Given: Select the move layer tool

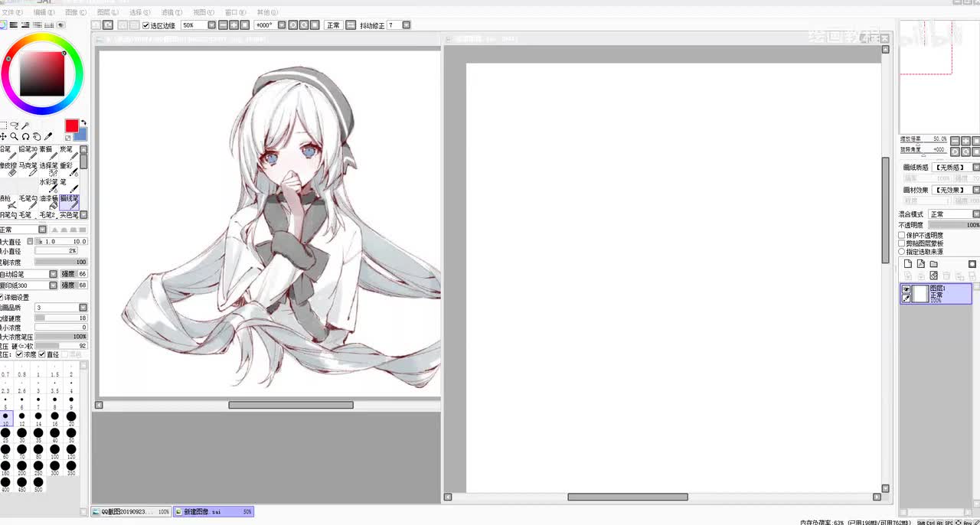Looking at the screenshot, I should pos(3,136).
